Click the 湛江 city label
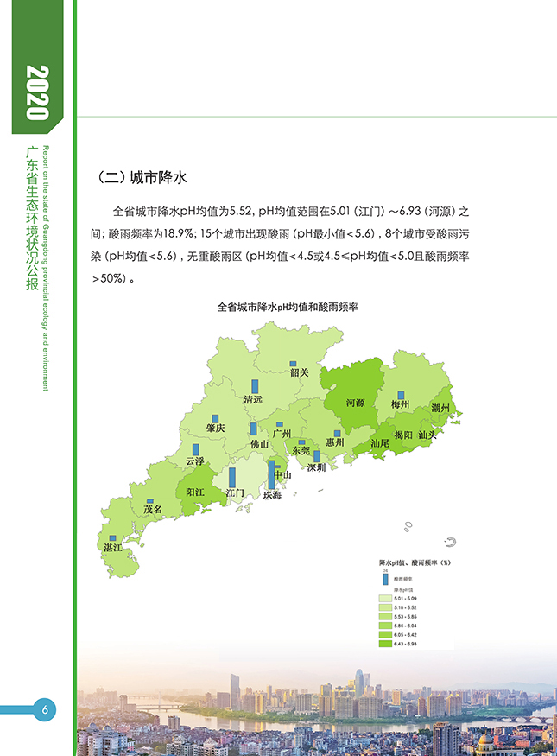The width and height of the screenshot is (557, 756). point(112,548)
